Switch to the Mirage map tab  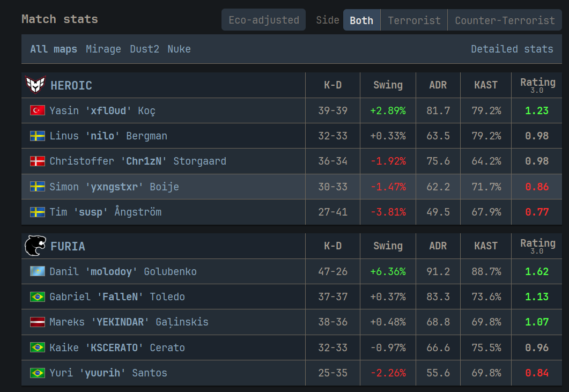point(104,49)
